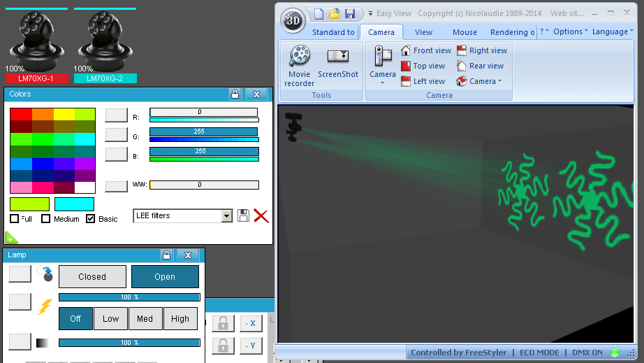Pick the cyan preview swatch below palette
This screenshot has height=363, width=644.
coord(74,204)
